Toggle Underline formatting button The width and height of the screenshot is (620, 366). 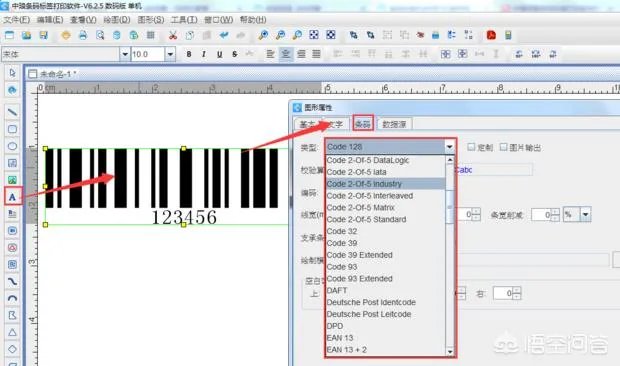tap(219, 54)
